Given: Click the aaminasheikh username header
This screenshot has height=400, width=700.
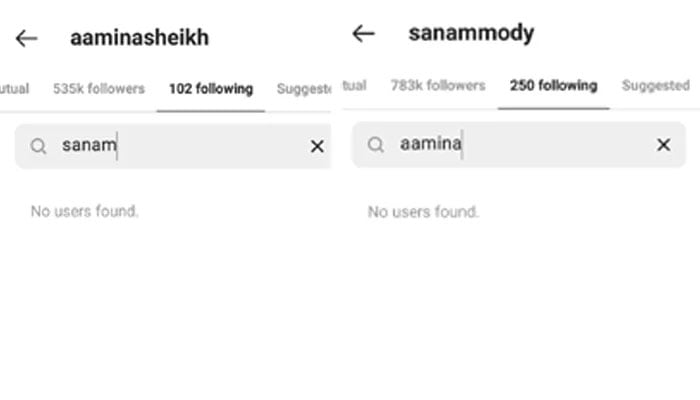Looking at the screenshot, I should pyautogui.click(x=139, y=39).
